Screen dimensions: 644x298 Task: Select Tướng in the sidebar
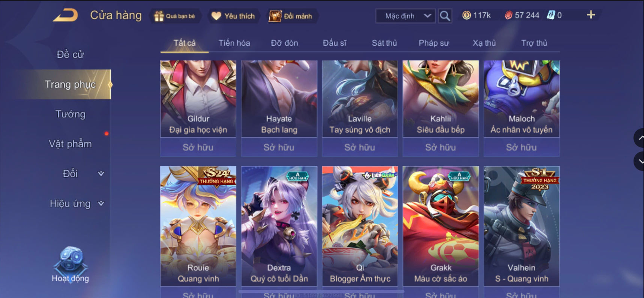coord(70,114)
